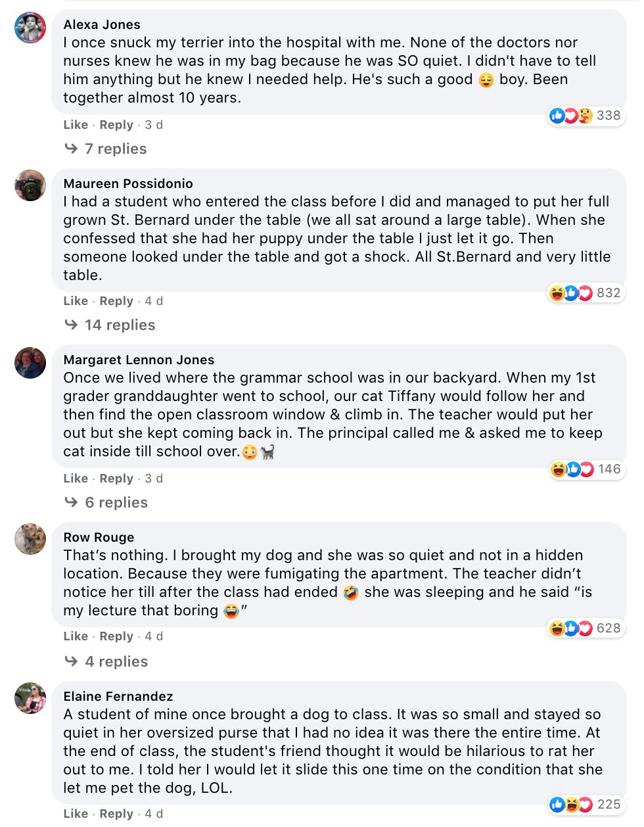Like Alexa Jones's comment
644x827 pixels.
click(76, 125)
